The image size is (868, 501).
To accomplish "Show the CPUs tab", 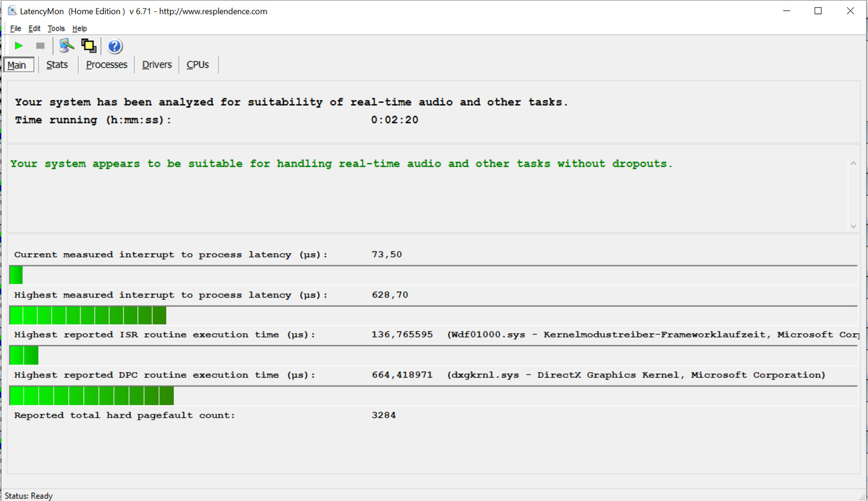I will (198, 65).
